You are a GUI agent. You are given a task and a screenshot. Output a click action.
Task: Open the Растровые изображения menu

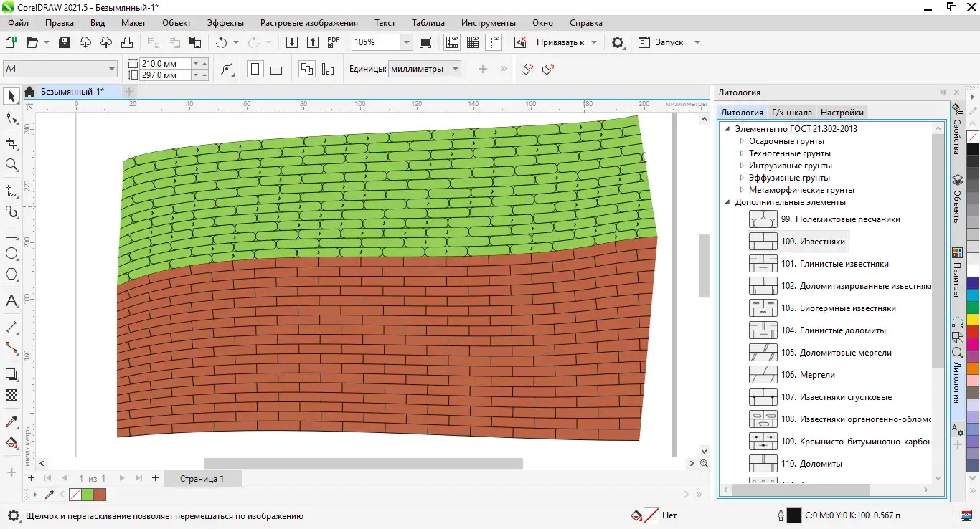coord(308,23)
